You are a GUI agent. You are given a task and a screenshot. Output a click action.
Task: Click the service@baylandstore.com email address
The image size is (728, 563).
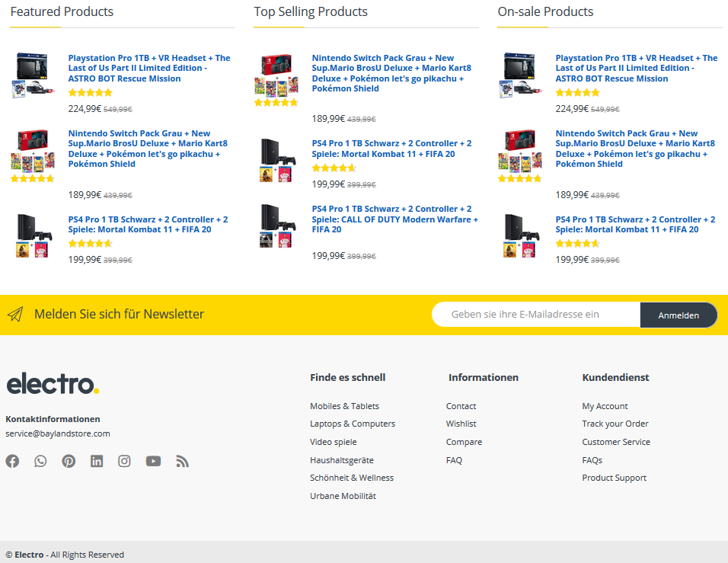coord(58,433)
